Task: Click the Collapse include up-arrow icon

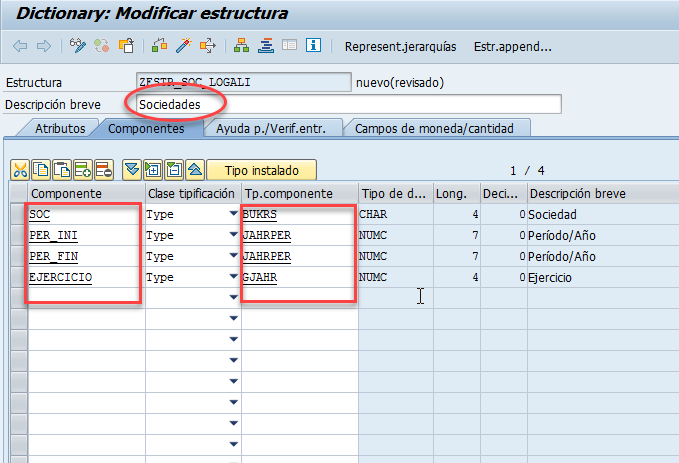Action: [195, 170]
